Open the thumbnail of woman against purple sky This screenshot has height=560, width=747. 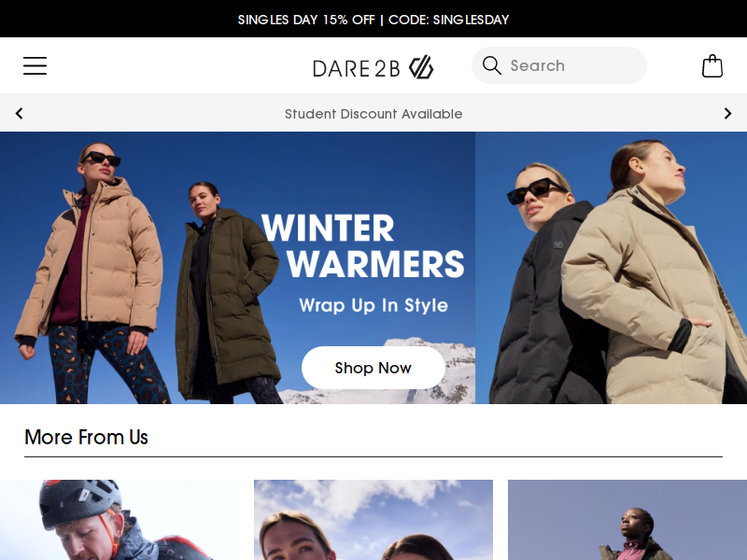[x=627, y=520]
